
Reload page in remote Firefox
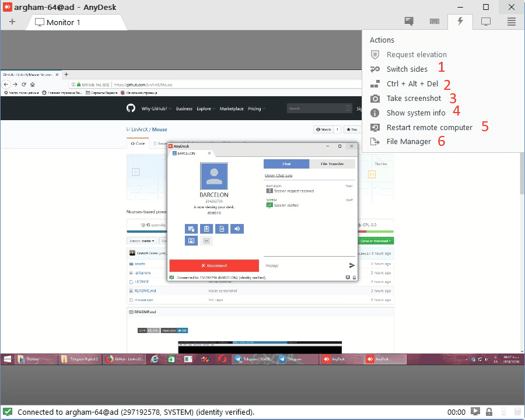click(x=24, y=85)
